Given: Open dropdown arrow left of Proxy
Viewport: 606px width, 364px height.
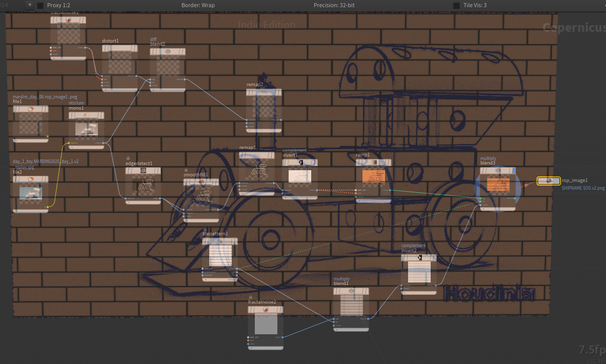Looking at the screenshot, I should coord(30,5).
